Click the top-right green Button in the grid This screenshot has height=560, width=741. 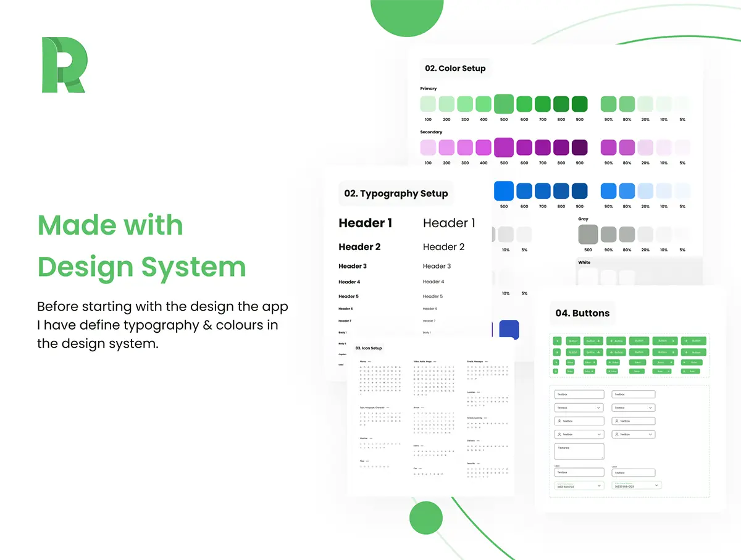tap(693, 341)
